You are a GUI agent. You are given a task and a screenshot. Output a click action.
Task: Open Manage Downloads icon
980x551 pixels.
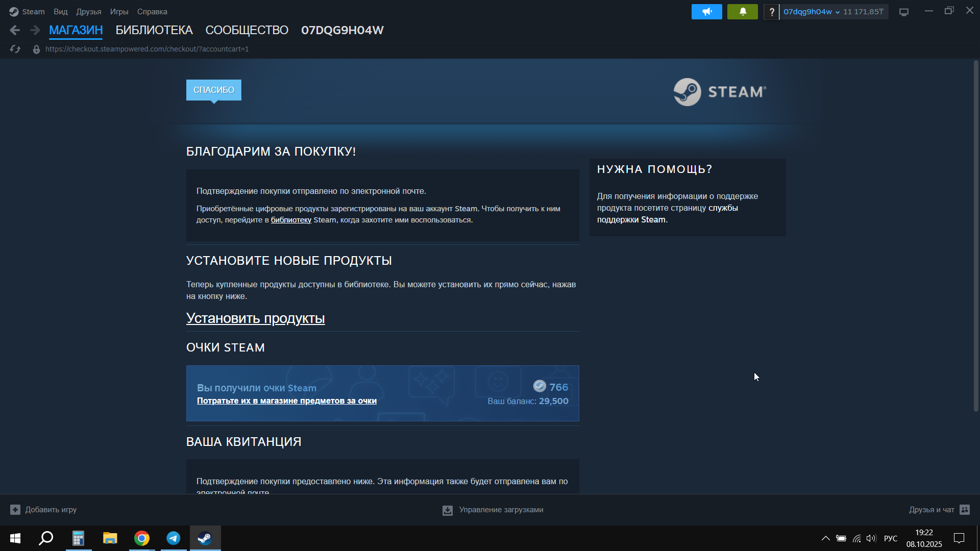pyautogui.click(x=447, y=510)
